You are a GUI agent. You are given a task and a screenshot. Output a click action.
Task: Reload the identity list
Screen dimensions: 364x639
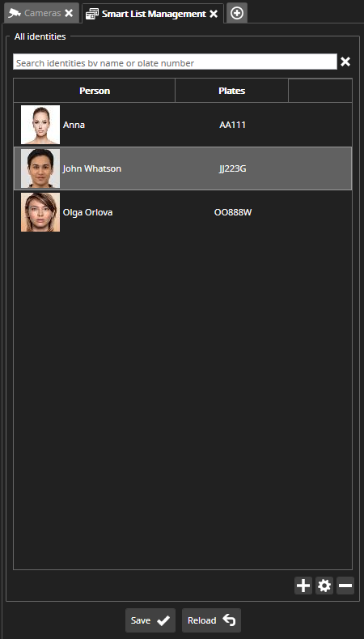[211, 620]
